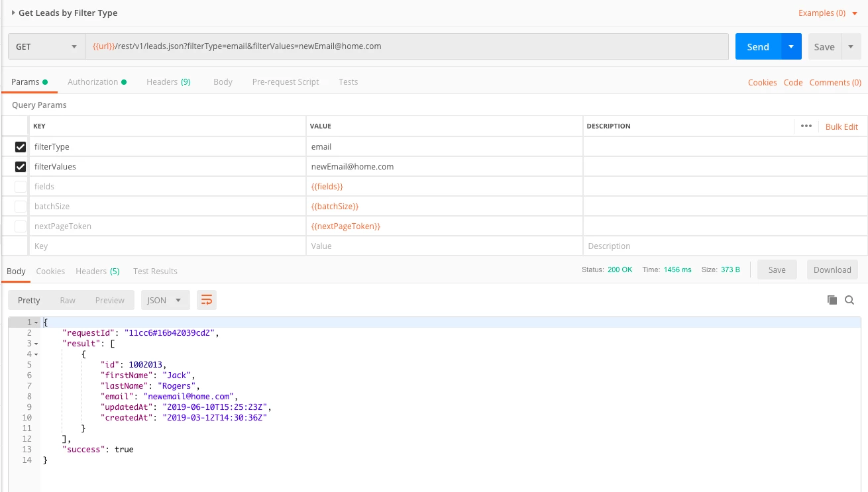Screen dimensions: 868x492
Task: Click the filterType key cell
Action: pyautogui.click(x=167, y=146)
